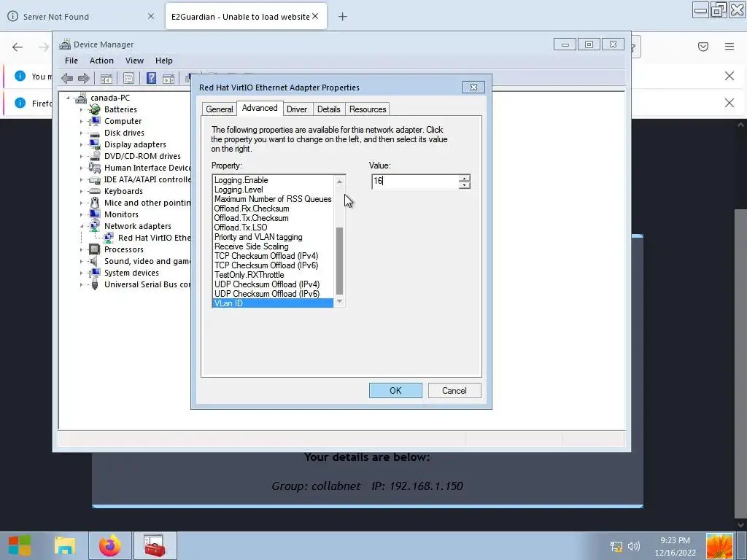Click OK in adapter properties dialog
The height and width of the screenshot is (560, 747).
coord(395,391)
